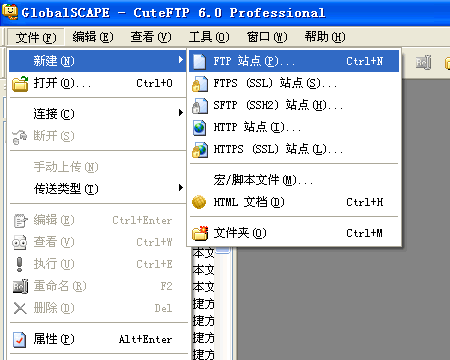Select 连接(C) menu entry
The image size is (450, 360).
(x=97, y=114)
